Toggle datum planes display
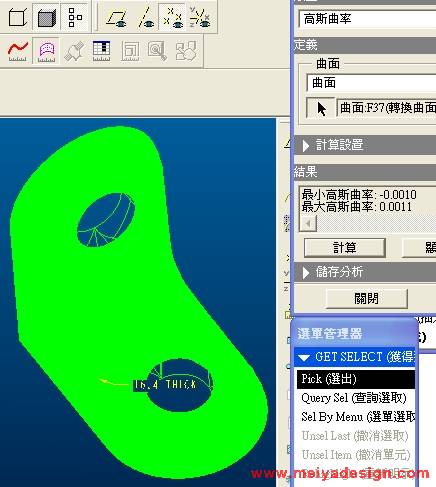 click(x=116, y=18)
